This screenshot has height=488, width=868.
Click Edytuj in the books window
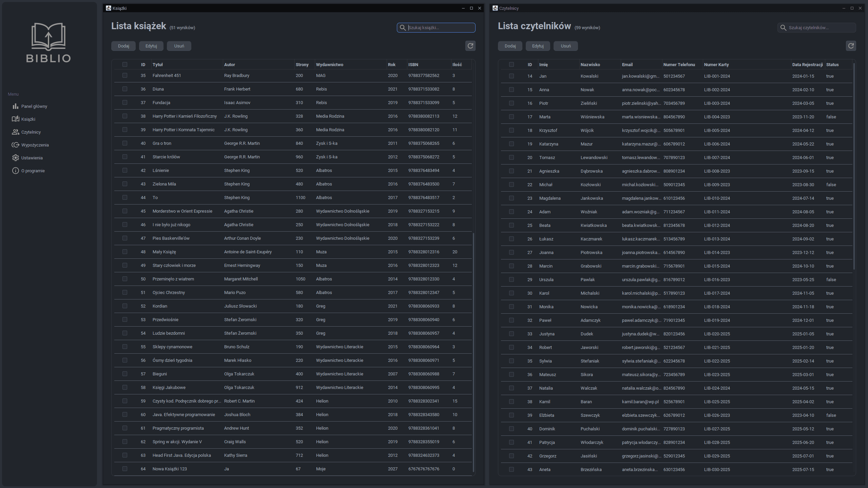click(x=151, y=46)
